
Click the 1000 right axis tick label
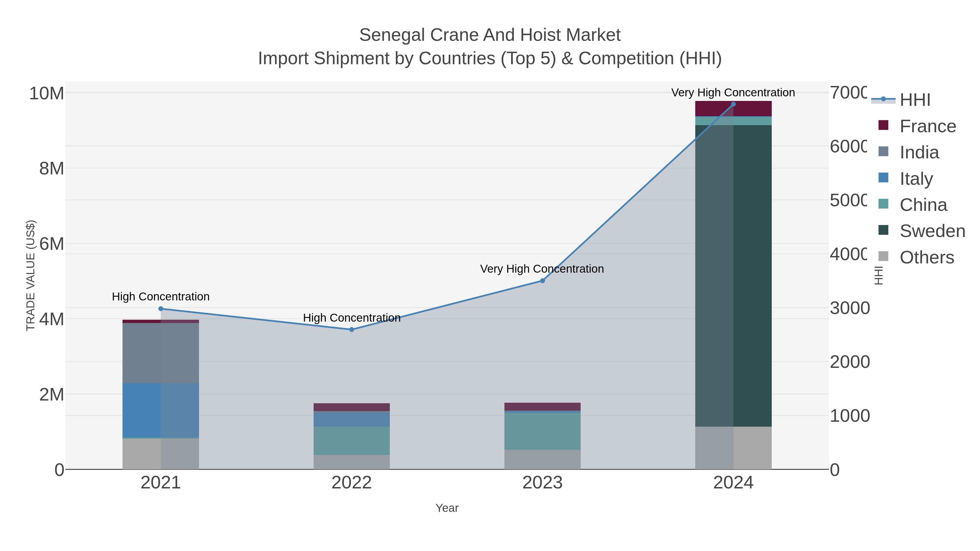coord(850,415)
